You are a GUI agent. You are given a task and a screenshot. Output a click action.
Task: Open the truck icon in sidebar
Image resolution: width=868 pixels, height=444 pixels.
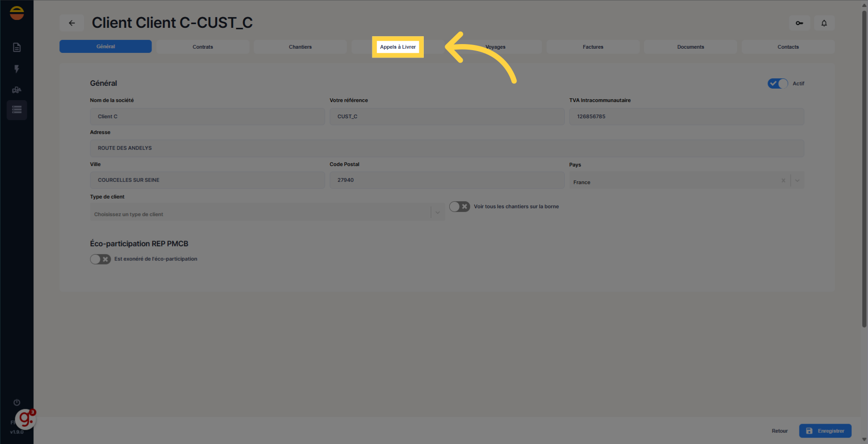pos(17,90)
